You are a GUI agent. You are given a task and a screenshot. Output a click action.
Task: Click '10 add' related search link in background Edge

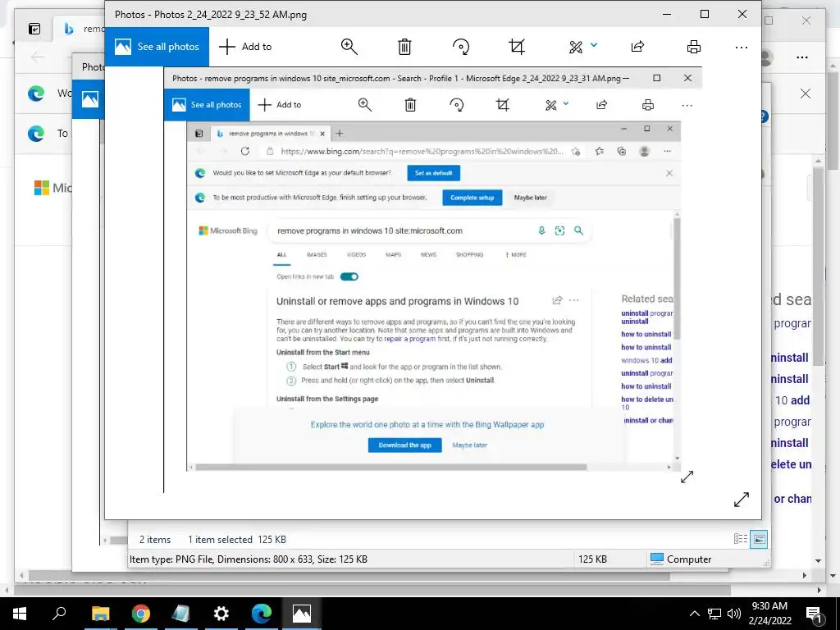click(792, 400)
